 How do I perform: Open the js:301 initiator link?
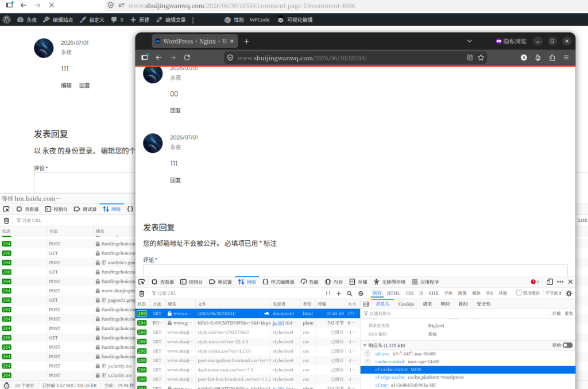click(x=278, y=322)
